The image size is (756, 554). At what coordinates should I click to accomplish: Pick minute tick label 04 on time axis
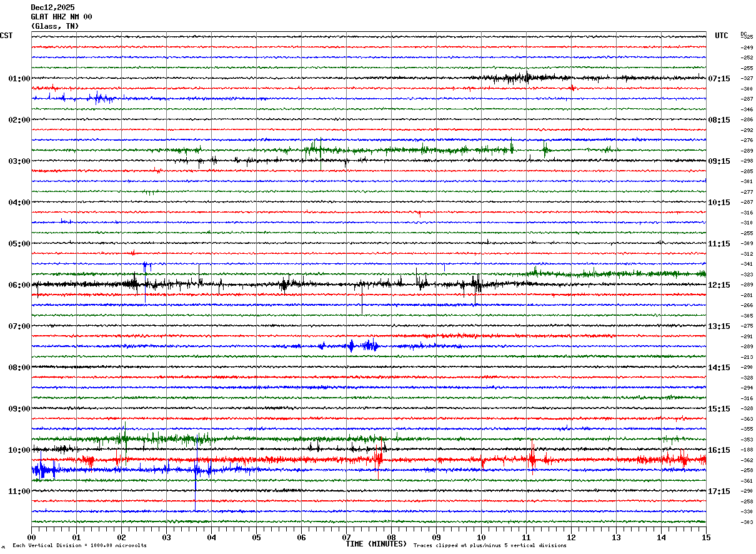coord(211,537)
